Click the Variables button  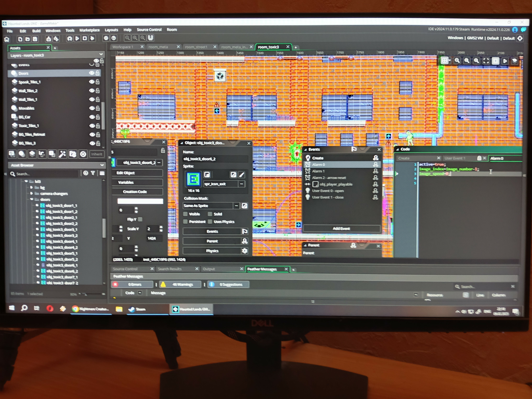click(138, 182)
